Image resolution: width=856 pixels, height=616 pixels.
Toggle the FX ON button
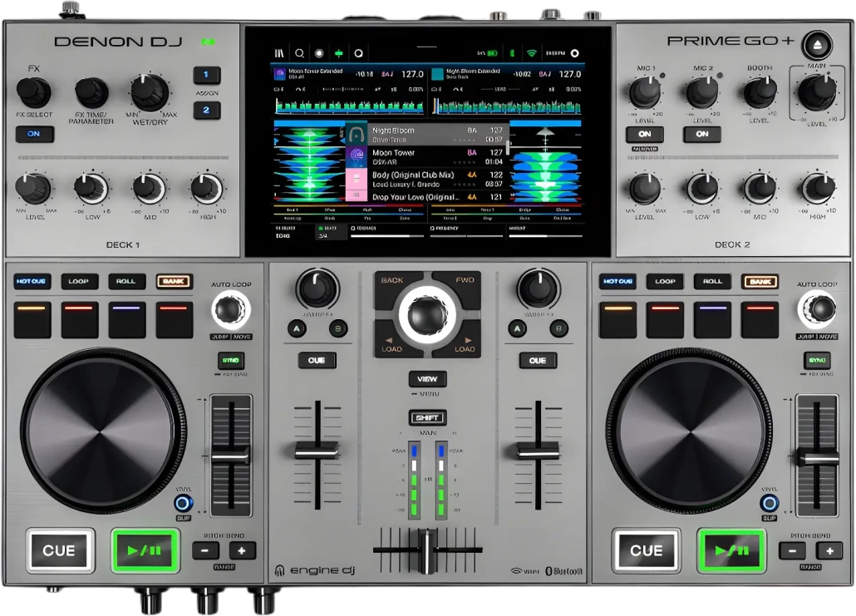click(34, 134)
